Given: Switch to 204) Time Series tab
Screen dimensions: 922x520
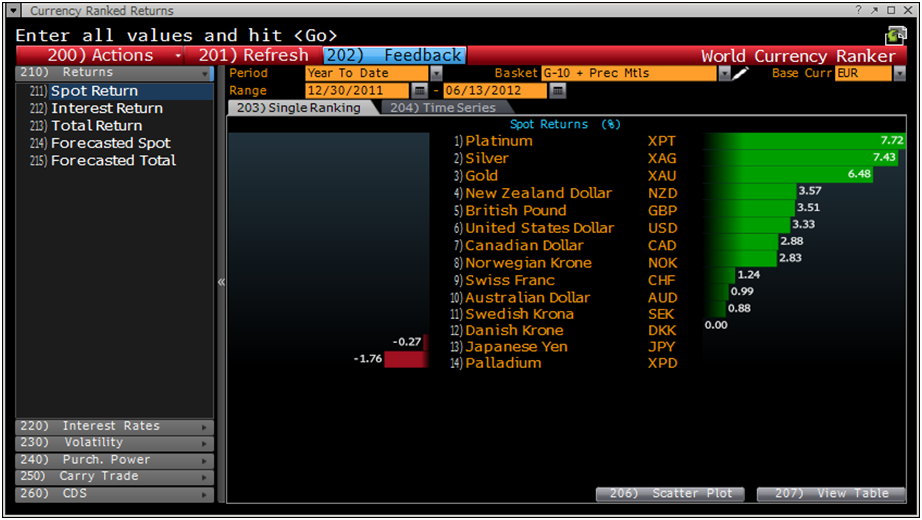Looking at the screenshot, I should (x=443, y=108).
